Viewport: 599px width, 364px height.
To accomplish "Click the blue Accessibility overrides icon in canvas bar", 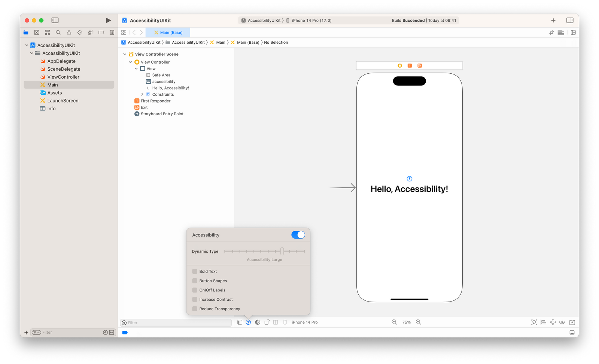I will click(248, 322).
